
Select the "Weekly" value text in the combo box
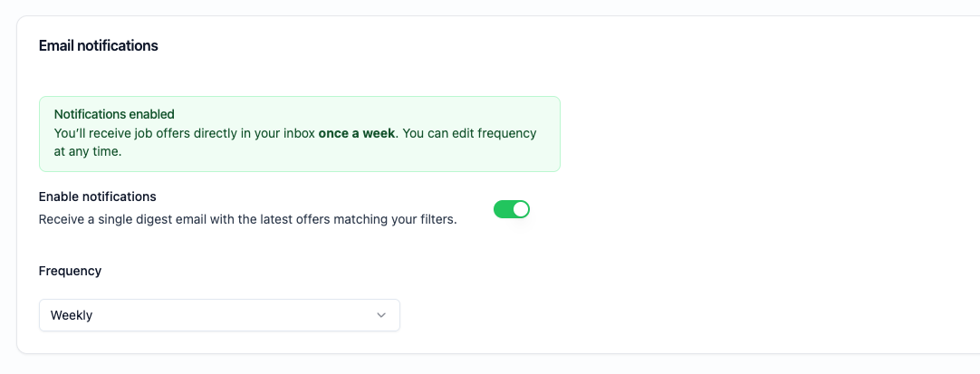72,315
